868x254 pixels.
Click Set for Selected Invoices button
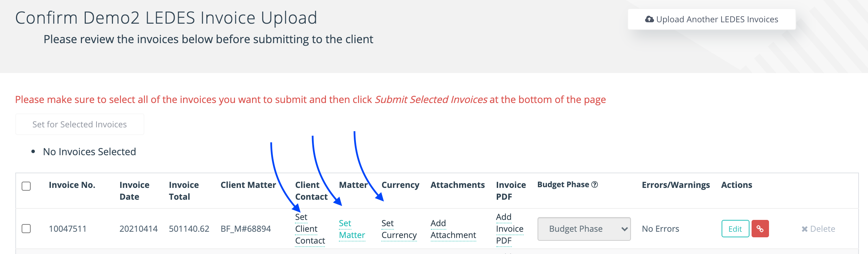[x=79, y=124]
